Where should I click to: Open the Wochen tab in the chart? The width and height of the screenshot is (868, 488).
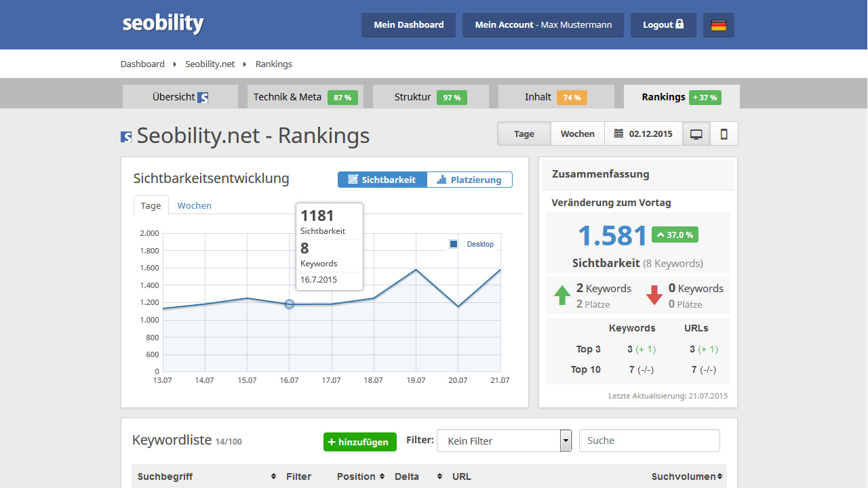(x=194, y=205)
